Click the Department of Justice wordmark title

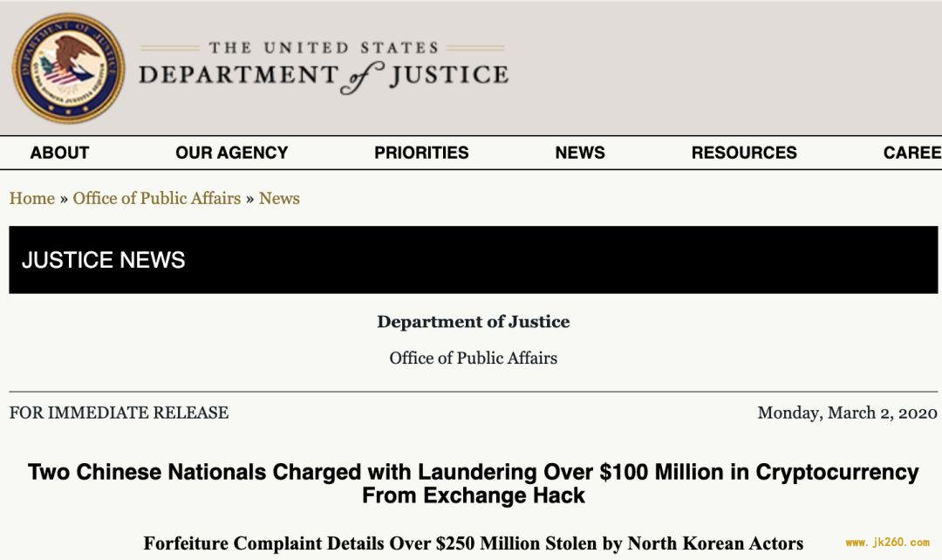(x=324, y=76)
